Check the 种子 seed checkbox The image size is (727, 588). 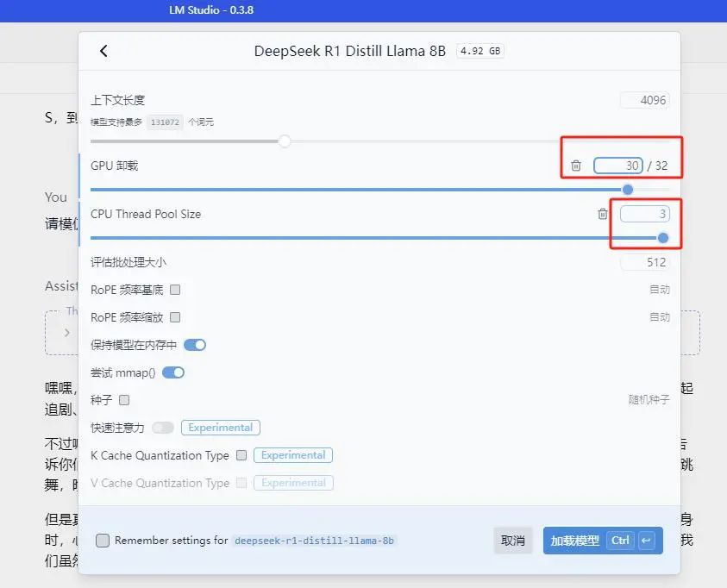(x=124, y=400)
